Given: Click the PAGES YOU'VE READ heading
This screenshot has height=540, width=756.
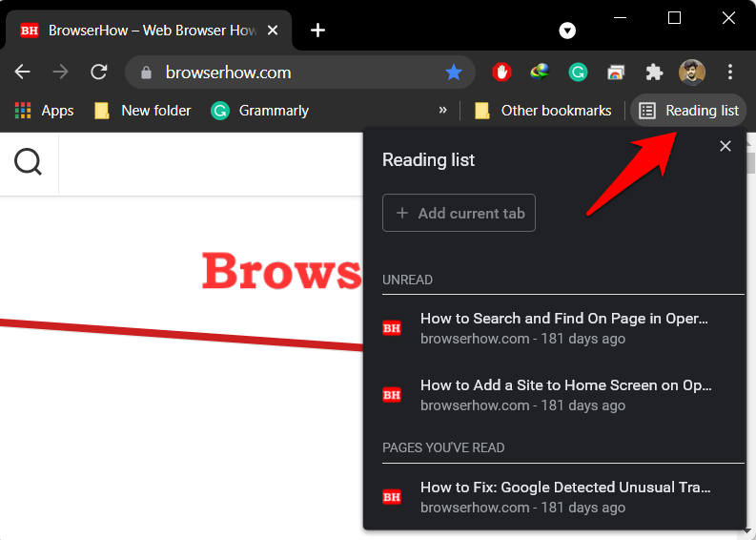Looking at the screenshot, I should tap(443, 447).
